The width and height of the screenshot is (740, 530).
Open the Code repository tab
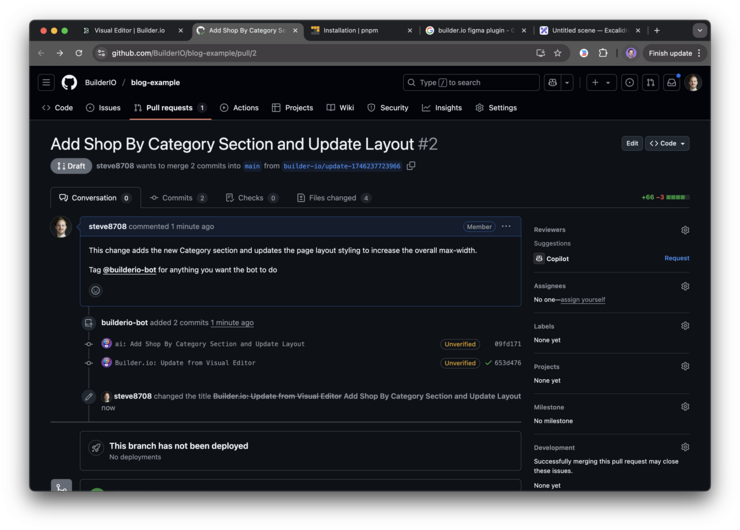[58, 108]
